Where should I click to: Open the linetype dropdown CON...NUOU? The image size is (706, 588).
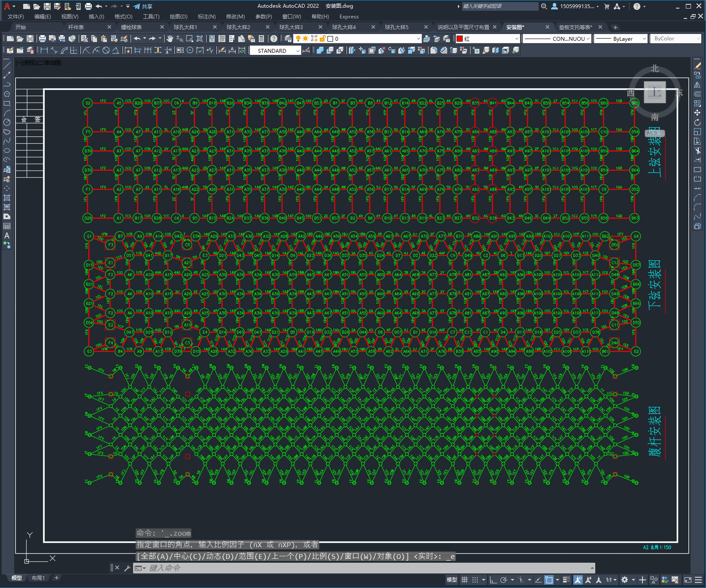click(557, 39)
